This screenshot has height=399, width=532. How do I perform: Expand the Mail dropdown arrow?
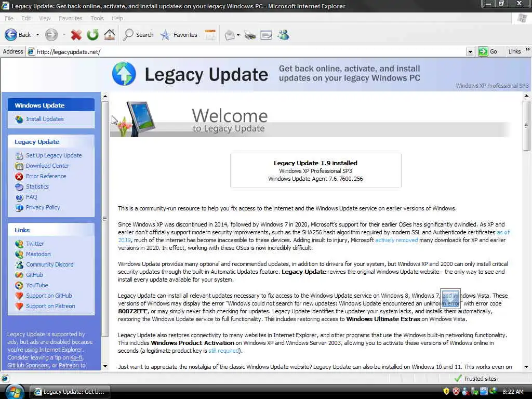[238, 35]
